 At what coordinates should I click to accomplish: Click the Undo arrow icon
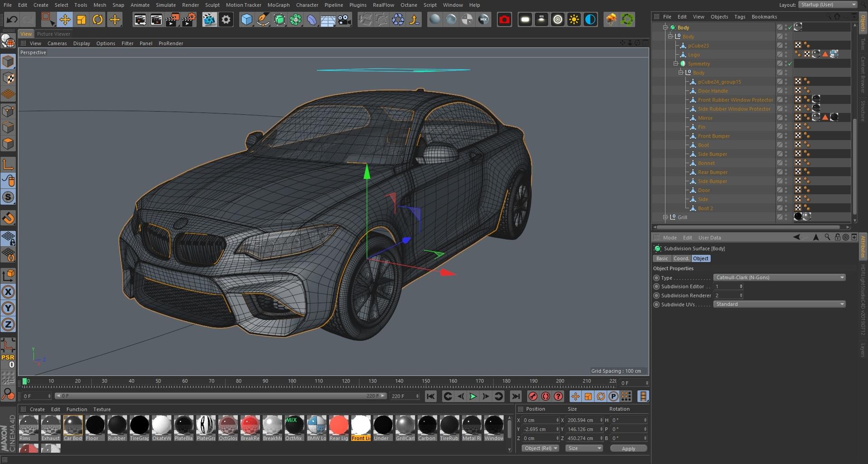click(x=12, y=19)
